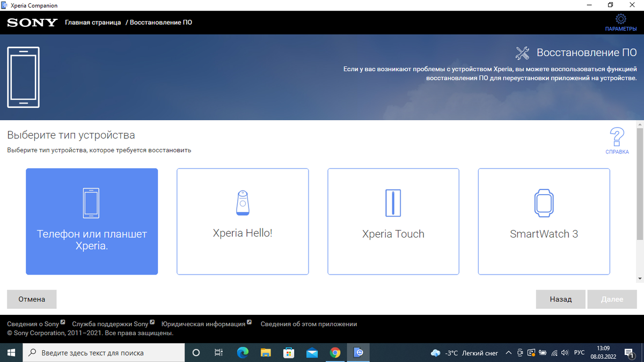Open the Справка help icon

617,141
